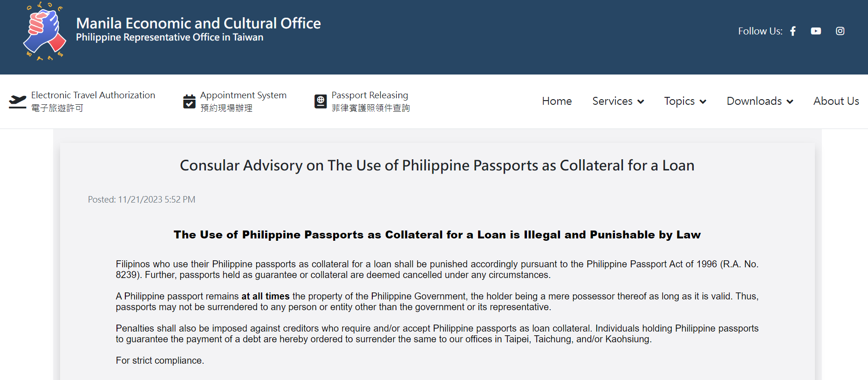Click the posted date text
Viewport: 868px width, 380px height.
point(142,199)
